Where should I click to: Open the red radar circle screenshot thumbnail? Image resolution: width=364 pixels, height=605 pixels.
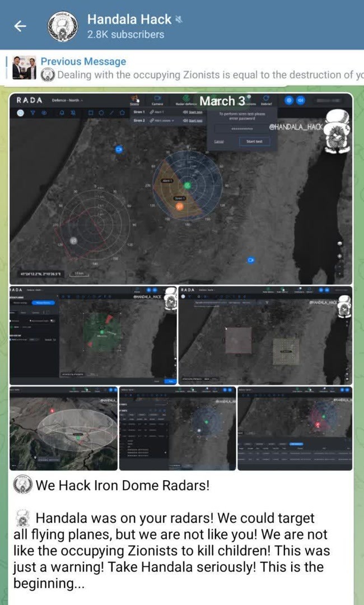(x=295, y=429)
